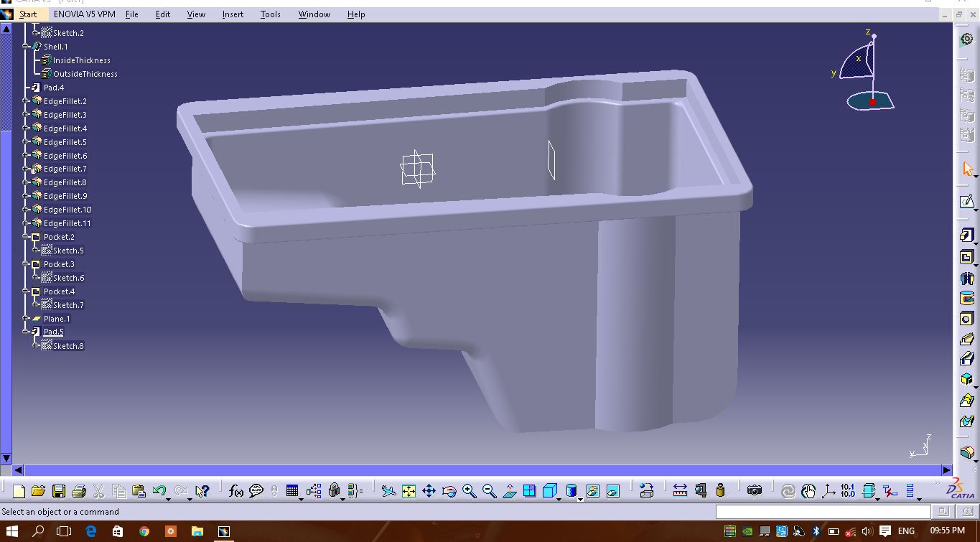Click the Measure Inertia weight icon

pyautogui.click(x=720, y=491)
